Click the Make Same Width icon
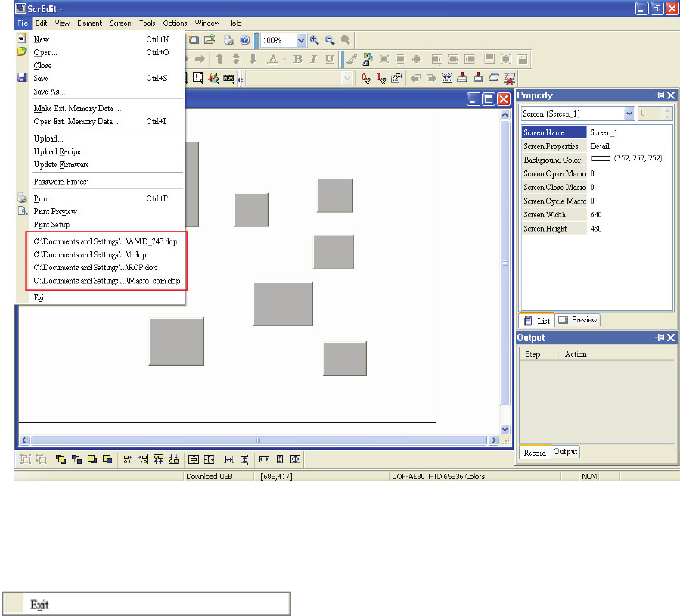This screenshot has height=616, width=680. point(264,459)
